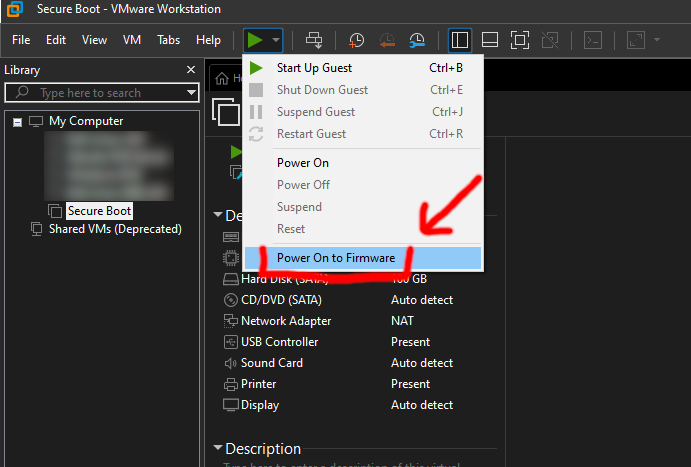Close the Library panel
The width and height of the screenshot is (691, 467).
tap(191, 70)
